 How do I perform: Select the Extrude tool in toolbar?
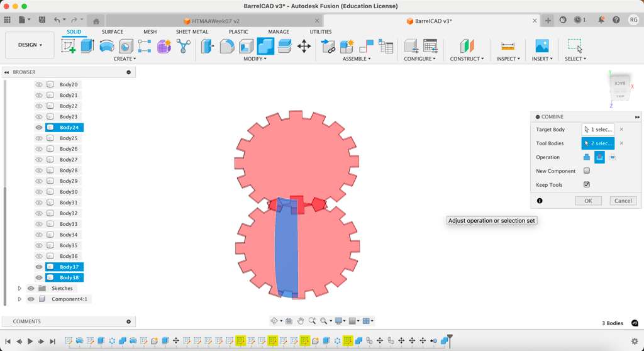[x=87, y=46]
